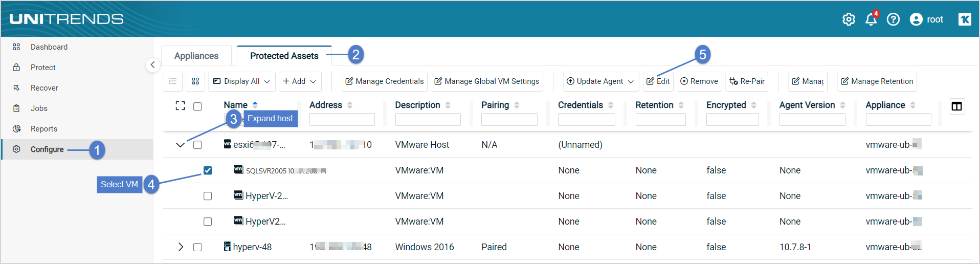Click the Description filter input field
Viewport: 980px width, 264px height.
[x=428, y=120]
